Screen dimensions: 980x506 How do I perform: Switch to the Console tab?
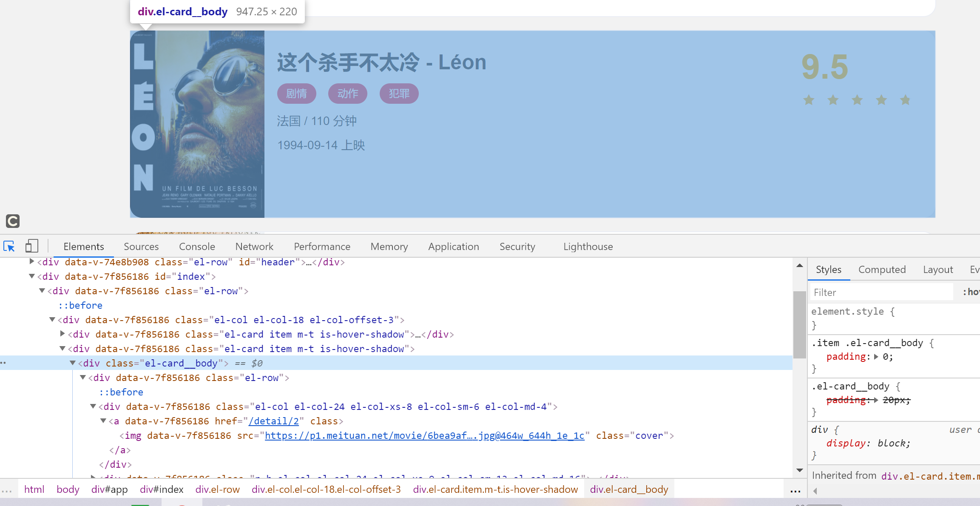tap(197, 247)
